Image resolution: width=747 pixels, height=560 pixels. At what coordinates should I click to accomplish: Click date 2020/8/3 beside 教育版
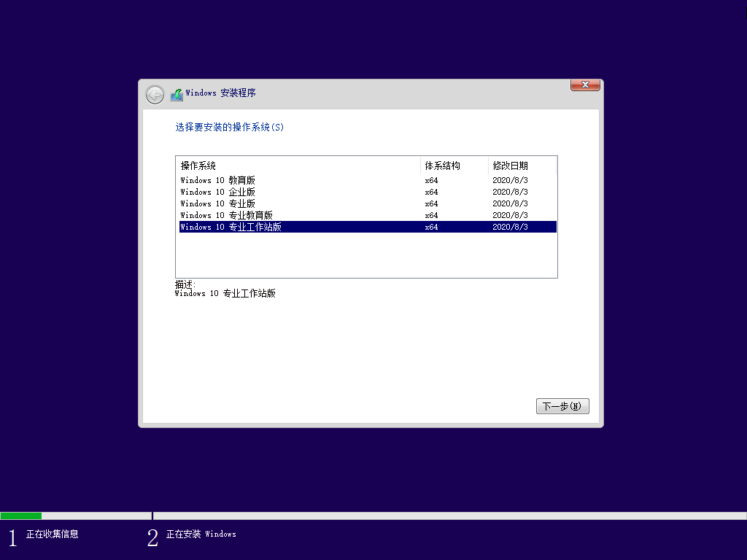point(508,180)
